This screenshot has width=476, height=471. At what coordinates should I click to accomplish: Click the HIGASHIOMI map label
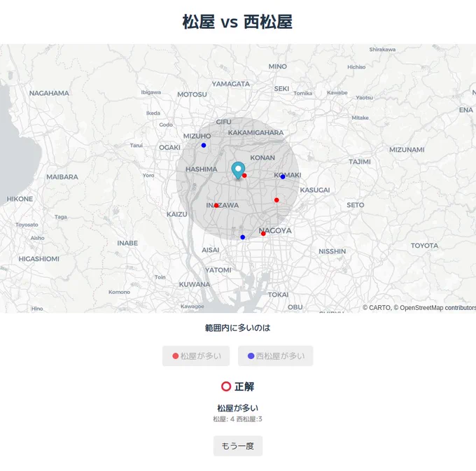(39, 259)
